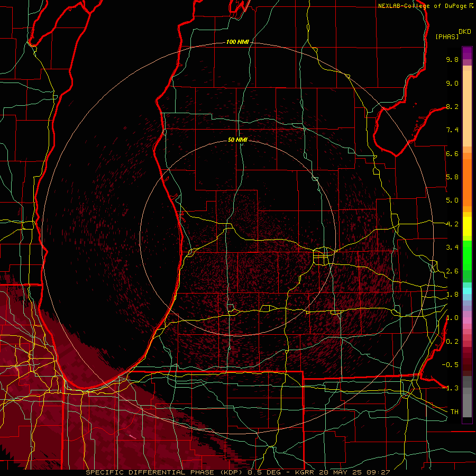Select the 6.6 legend value
476x476 pixels.
(452, 153)
